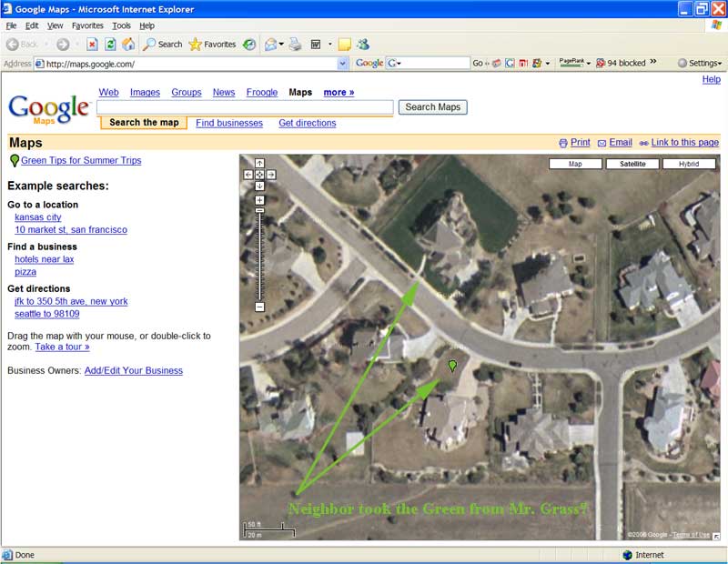Viewport: 728px width, 564px height.
Task: Open the Edit menu
Action: point(32,25)
